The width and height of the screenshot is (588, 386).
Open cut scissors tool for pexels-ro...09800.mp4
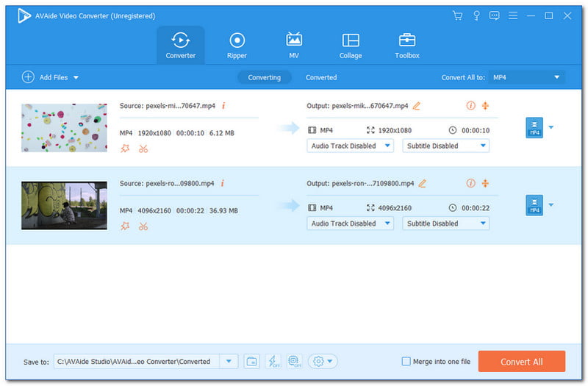pos(143,226)
